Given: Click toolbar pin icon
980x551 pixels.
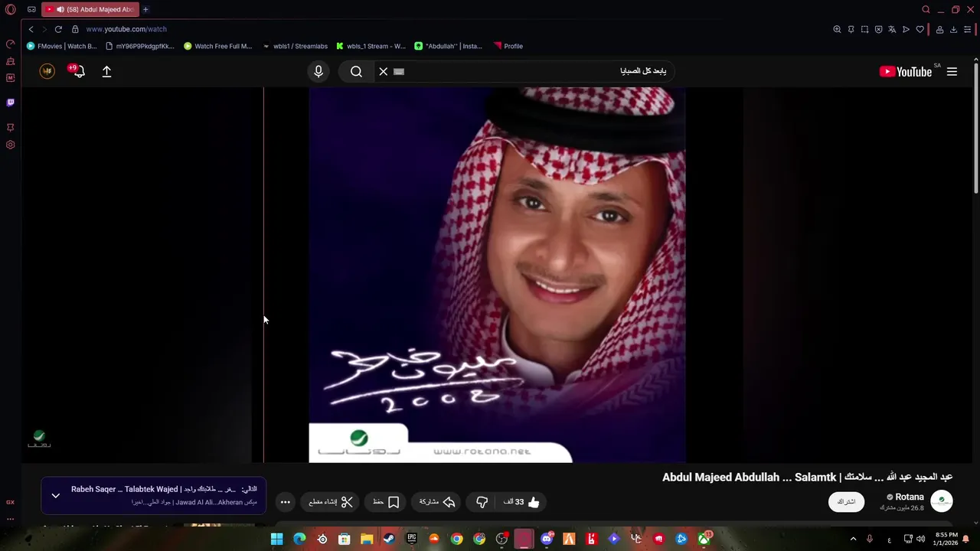Looking at the screenshot, I should tap(851, 29).
